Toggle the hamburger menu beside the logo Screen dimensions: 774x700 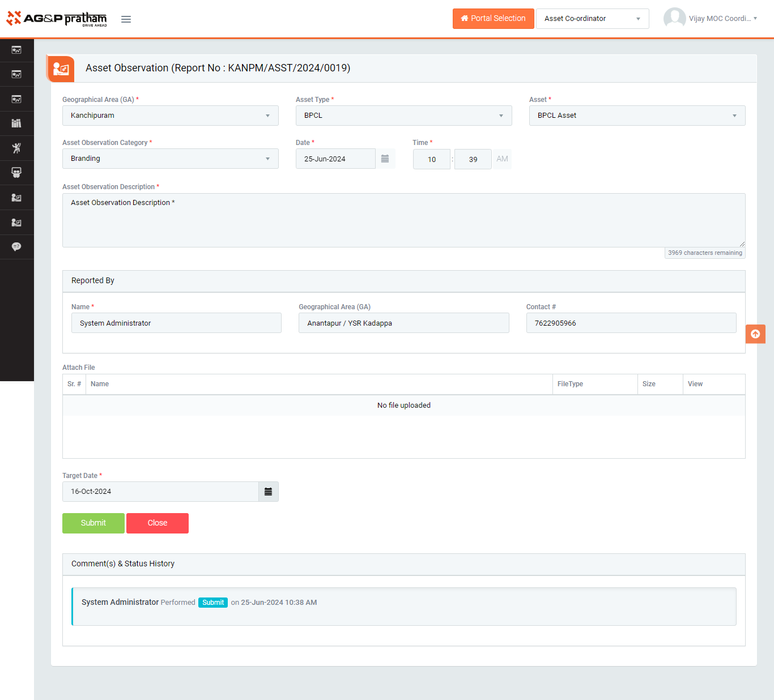tap(126, 19)
